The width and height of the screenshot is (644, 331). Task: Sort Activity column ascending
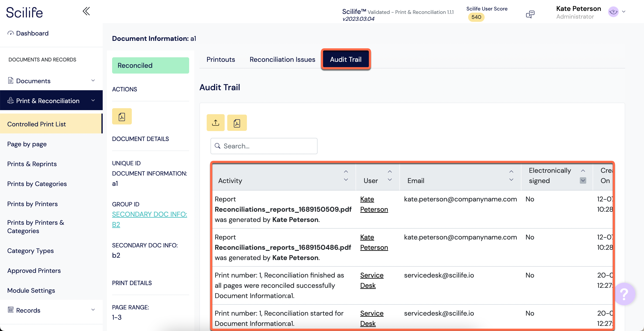pyautogui.click(x=346, y=172)
